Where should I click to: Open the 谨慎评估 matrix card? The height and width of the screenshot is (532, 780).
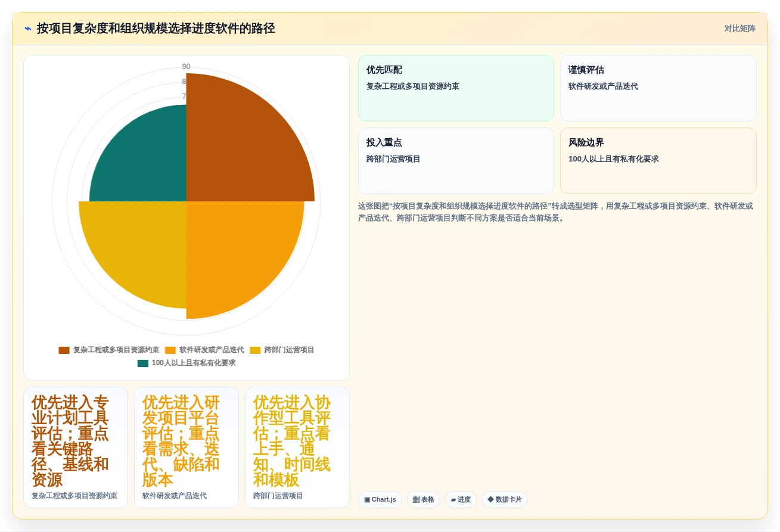[x=658, y=88]
